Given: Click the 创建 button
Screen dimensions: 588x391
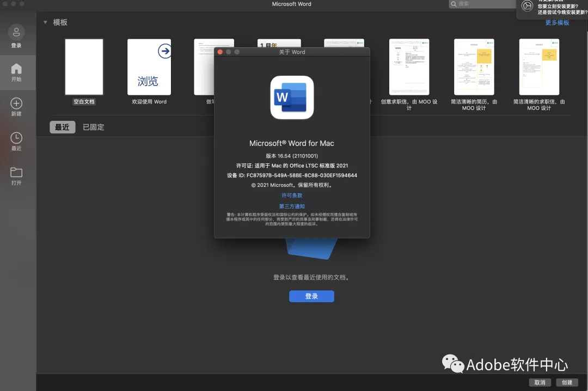Looking at the screenshot, I should pyautogui.click(x=567, y=382).
